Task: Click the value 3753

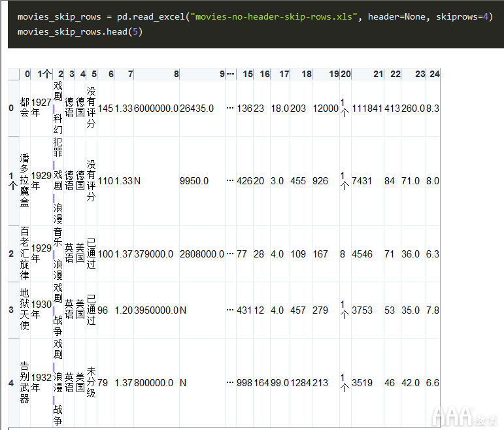Action: pyautogui.click(x=362, y=310)
